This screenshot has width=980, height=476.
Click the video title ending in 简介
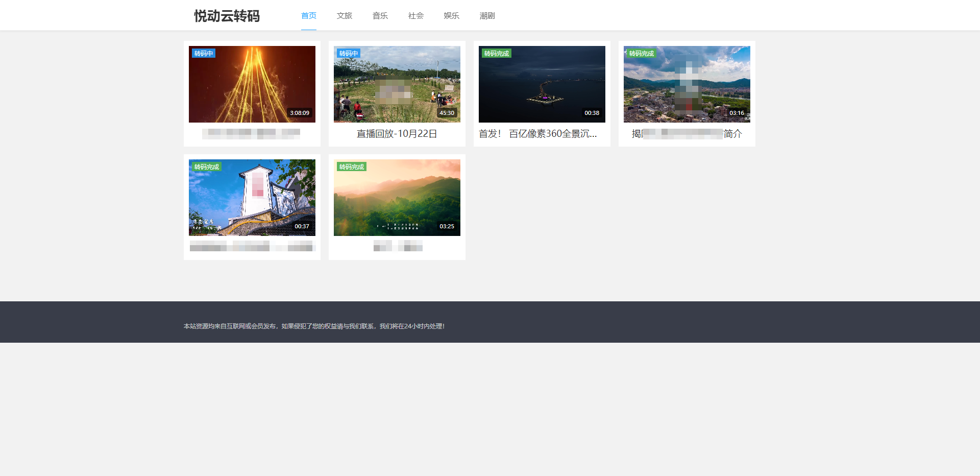coord(687,134)
